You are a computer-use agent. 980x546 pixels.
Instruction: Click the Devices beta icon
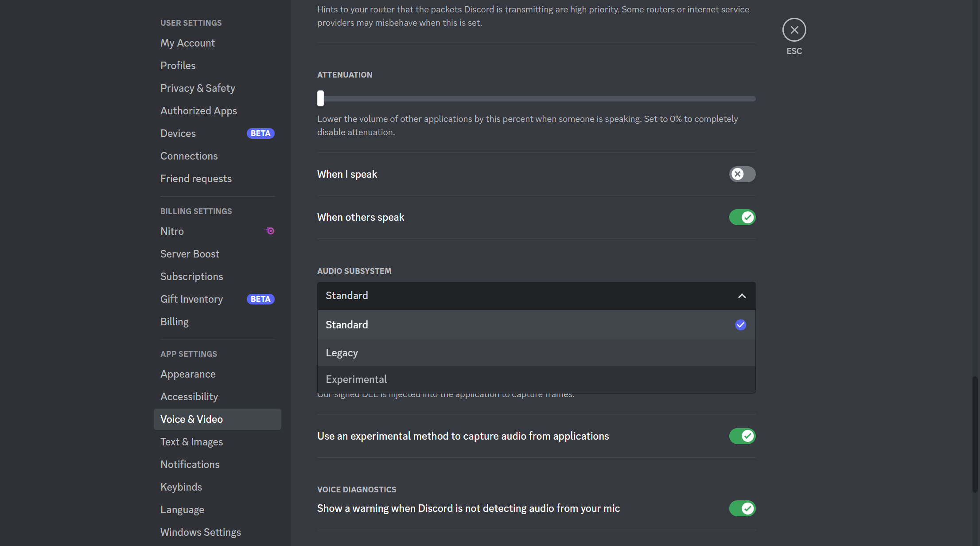click(261, 133)
